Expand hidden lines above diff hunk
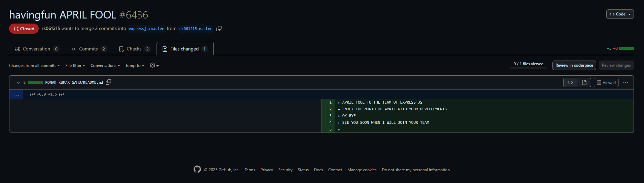The height and width of the screenshot is (183, 644). tap(16, 95)
